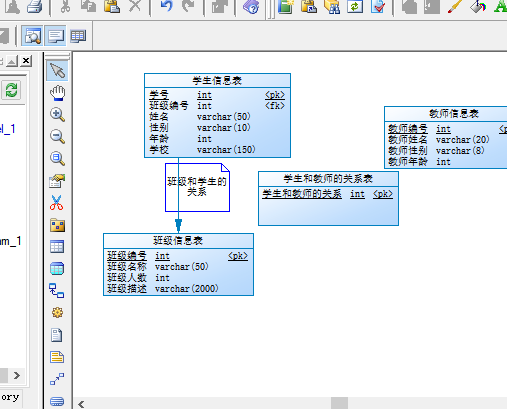Click the left arrow of the canvas horizontal scrollbar
507x409 pixels.
coord(81,404)
